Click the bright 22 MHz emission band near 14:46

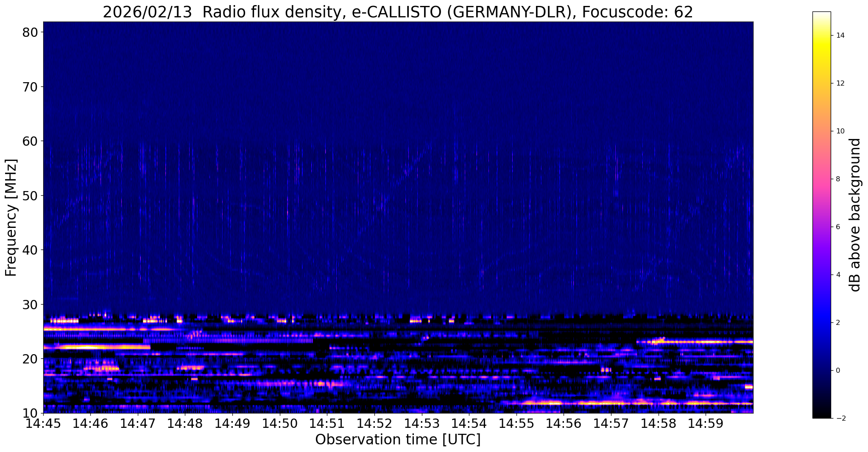pos(98,347)
